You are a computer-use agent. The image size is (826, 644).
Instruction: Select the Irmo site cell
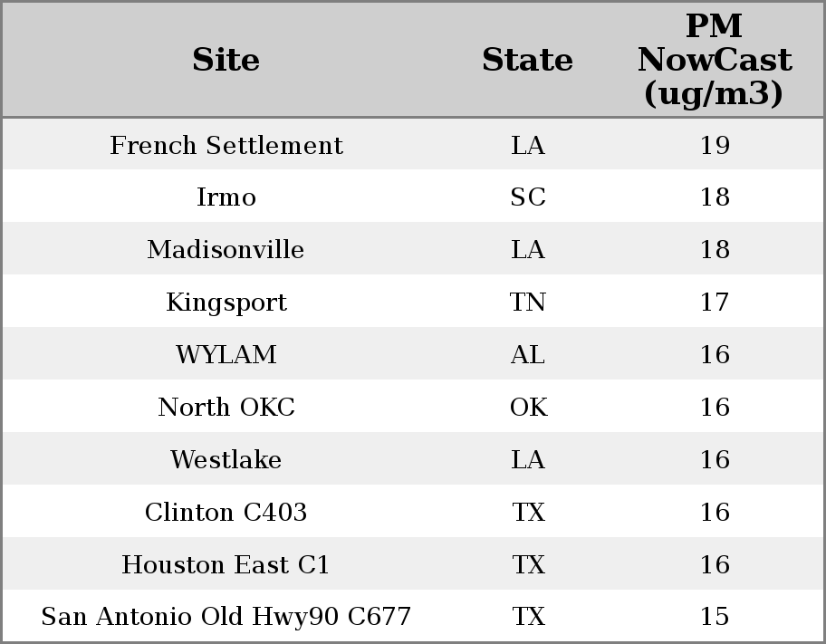(x=226, y=197)
